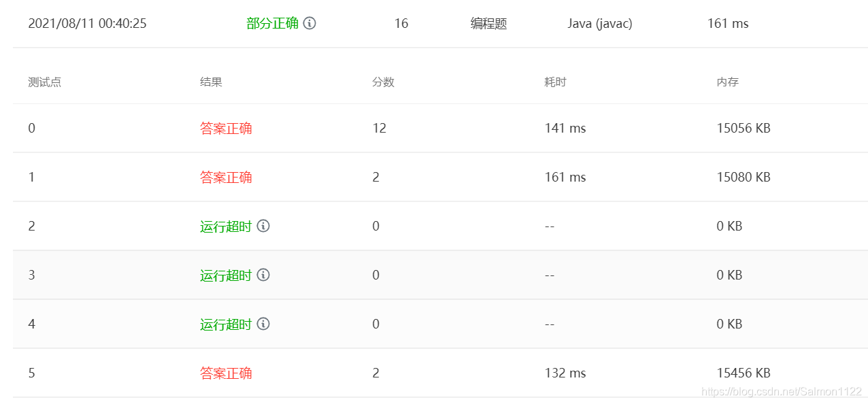Click score 2 in test point 5 row
The image size is (868, 404).
tap(376, 373)
